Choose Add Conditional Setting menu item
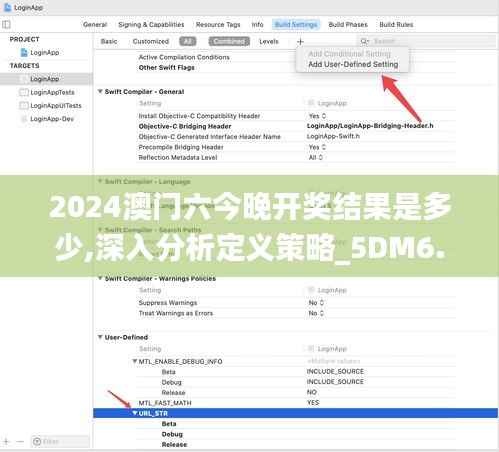The image size is (499, 452). pos(349,54)
